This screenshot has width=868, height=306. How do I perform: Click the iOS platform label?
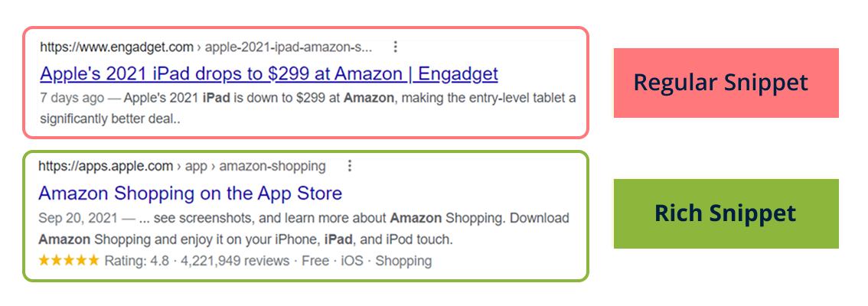coord(354,261)
